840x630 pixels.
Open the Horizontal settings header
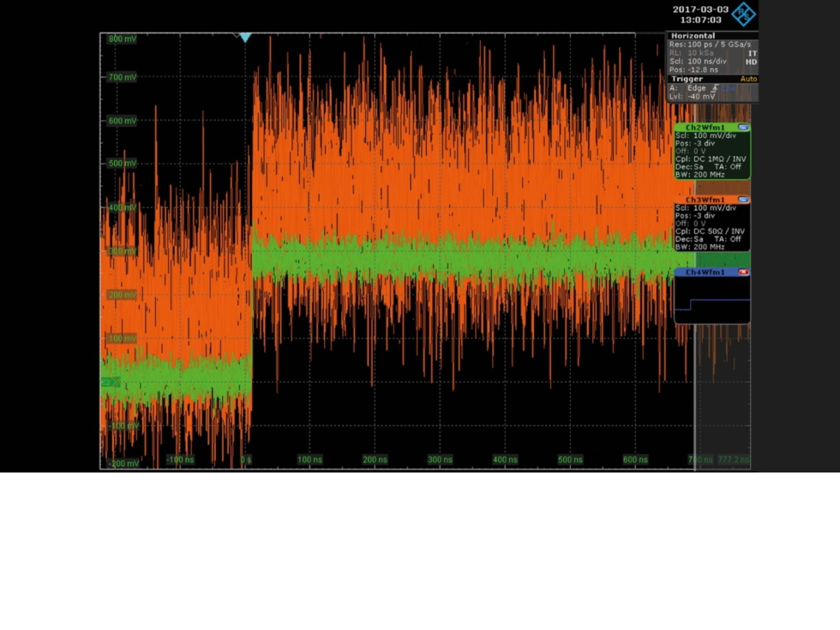pos(693,36)
